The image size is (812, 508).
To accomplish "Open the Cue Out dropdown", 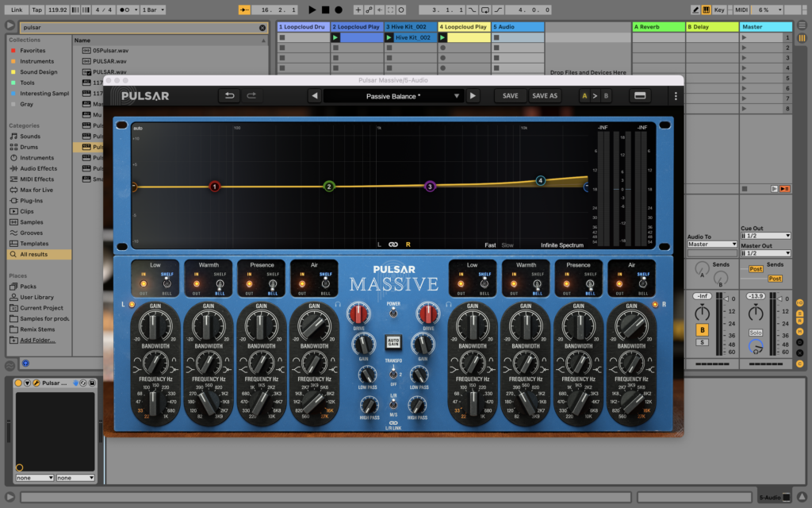I will 765,236.
